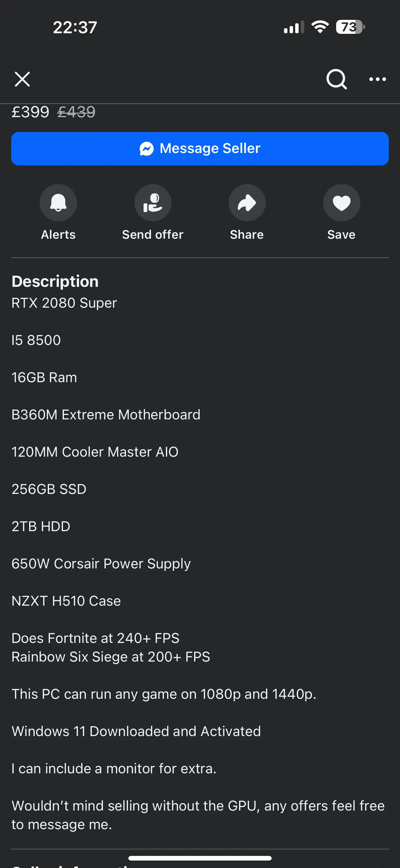Tap the cellular signal bars icon
The width and height of the screenshot is (400, 868).
(294, 27)
